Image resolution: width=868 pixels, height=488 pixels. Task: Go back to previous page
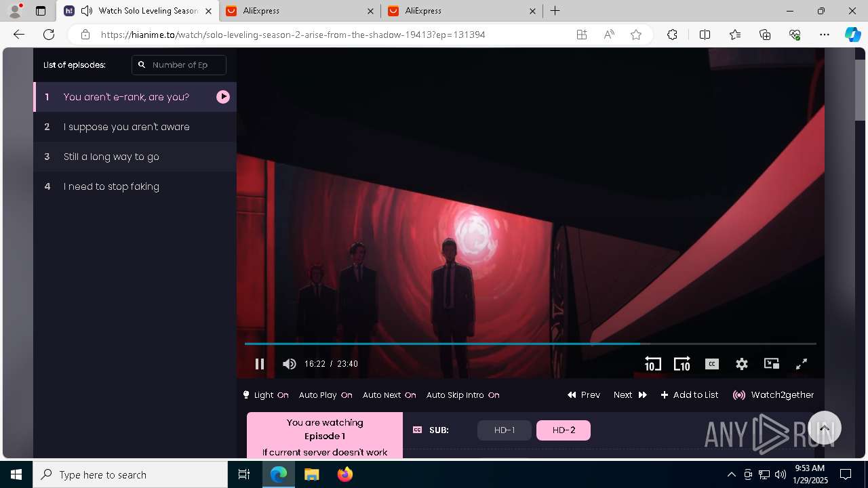click(19, 35)
